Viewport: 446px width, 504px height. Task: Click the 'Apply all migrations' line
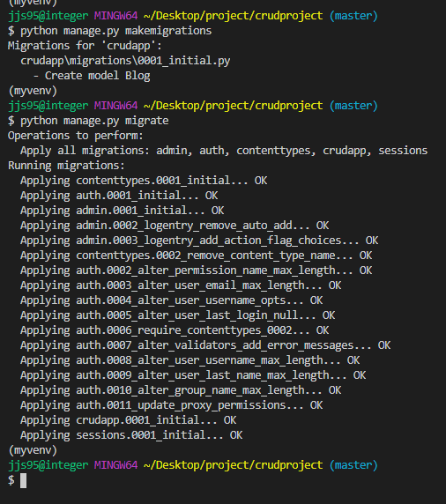[x=224, y=151]
